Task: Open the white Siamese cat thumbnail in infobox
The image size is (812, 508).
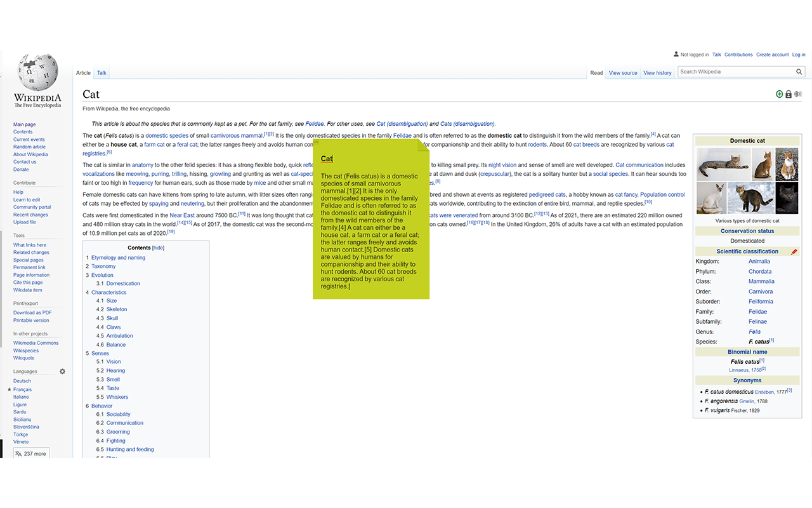Action: click(711, 198)
